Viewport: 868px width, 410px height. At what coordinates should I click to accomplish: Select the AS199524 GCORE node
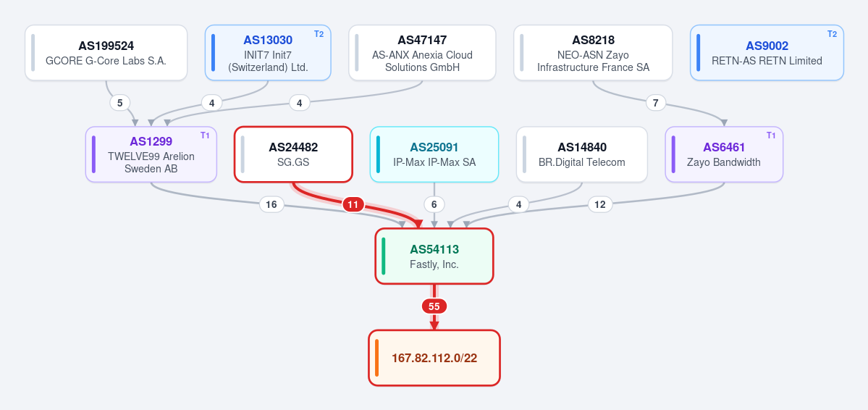coord(106,53)
